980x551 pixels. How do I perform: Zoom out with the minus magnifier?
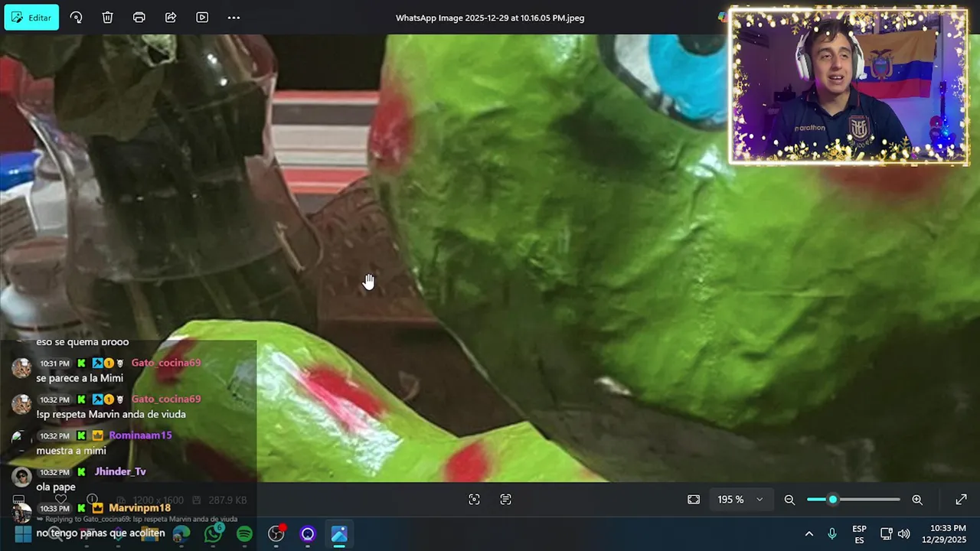[789, 500]
